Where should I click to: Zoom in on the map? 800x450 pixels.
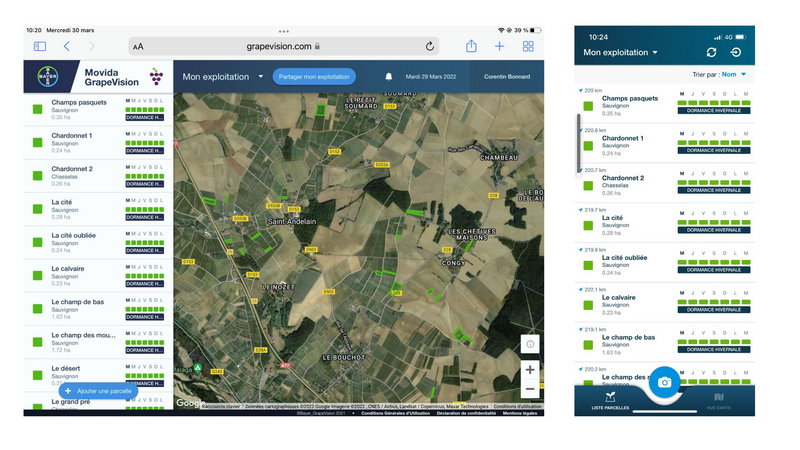point(530,370)
